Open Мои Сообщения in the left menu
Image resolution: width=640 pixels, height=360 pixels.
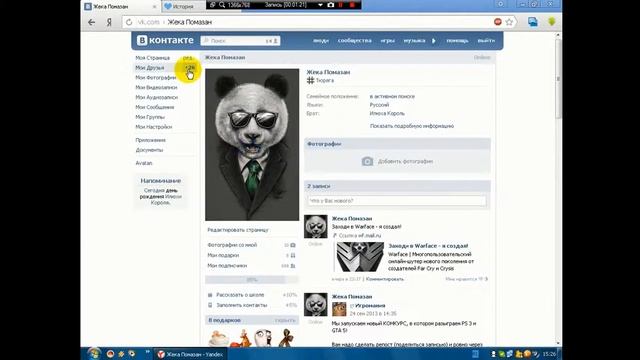pyautogui.click(x=155, y=107)
